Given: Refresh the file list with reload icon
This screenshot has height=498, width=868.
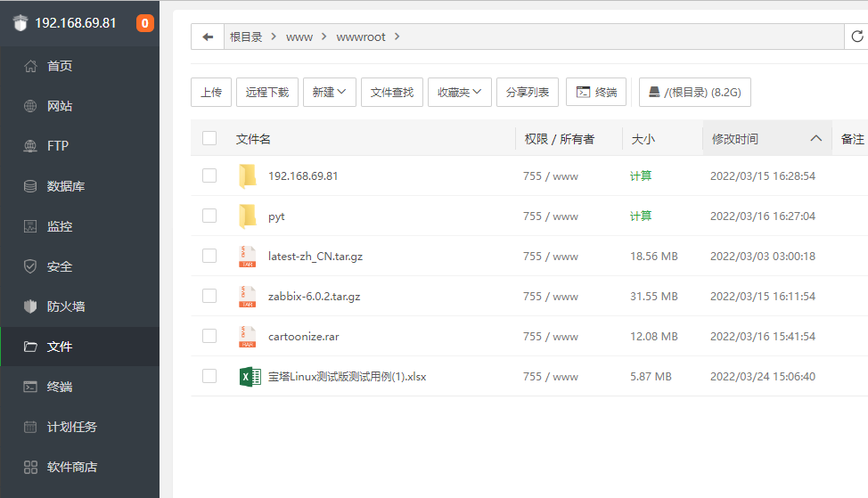Looking at the screenshot, I should click(x=857, y=37).
